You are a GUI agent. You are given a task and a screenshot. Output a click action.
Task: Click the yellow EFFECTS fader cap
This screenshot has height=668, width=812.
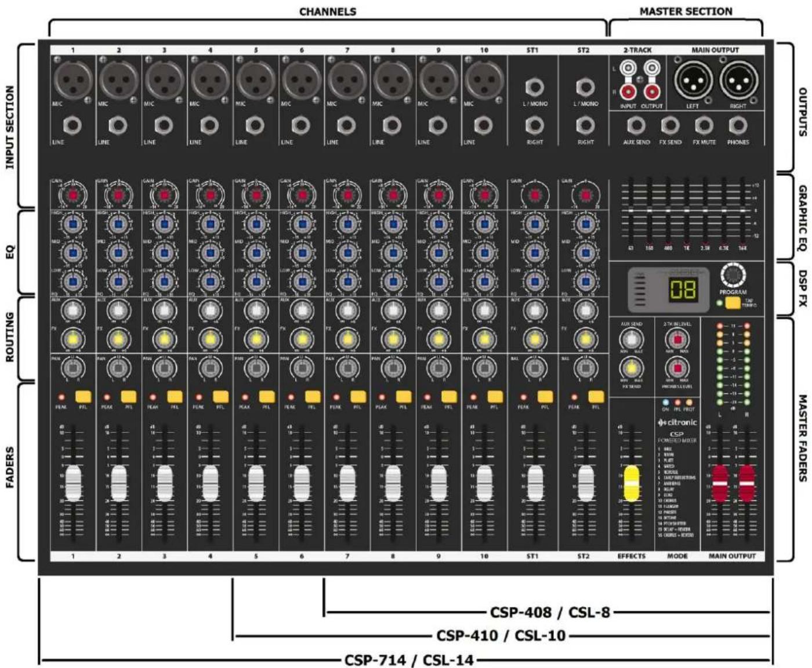coord(631,483)
